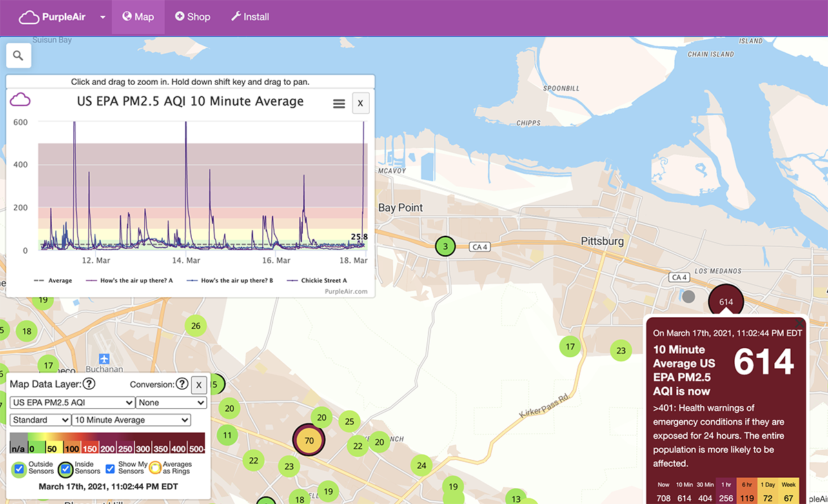Open the map search magnifier tool

tap(18, 55)
